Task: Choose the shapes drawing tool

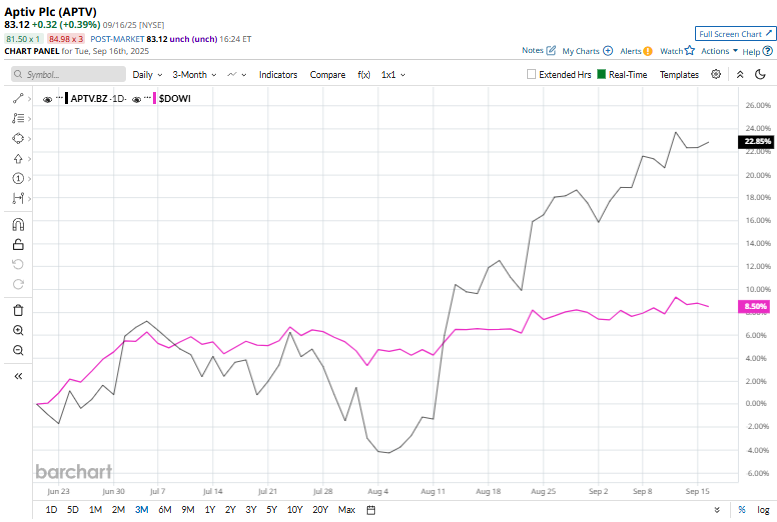Action: point(18,138)
